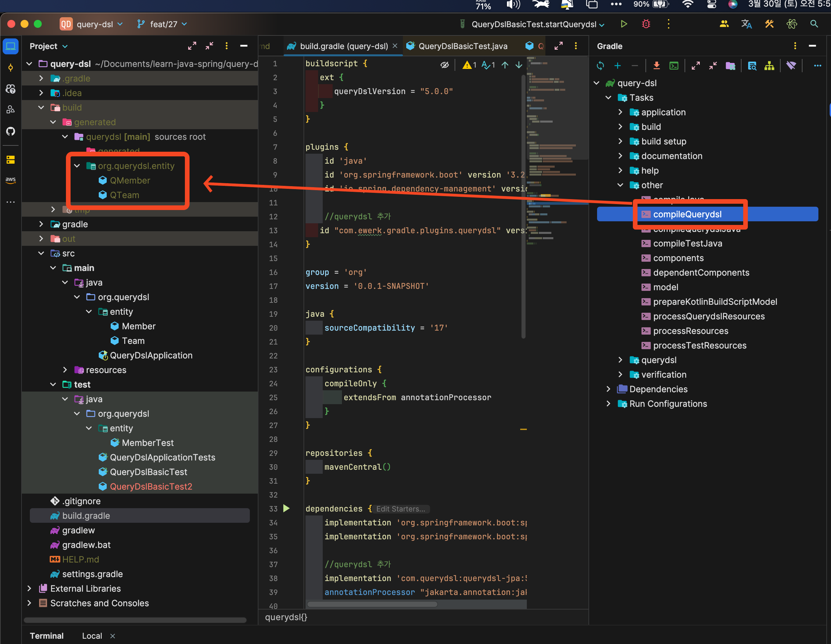
Task: Reload all Gradle projects icon
Action: (600, 66)
